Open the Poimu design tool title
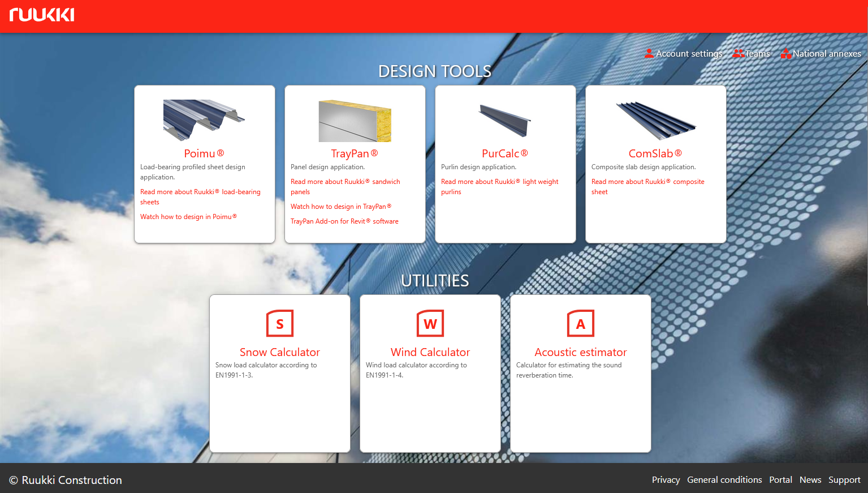Screen dimensions: 868x493 tap(204, 153)
